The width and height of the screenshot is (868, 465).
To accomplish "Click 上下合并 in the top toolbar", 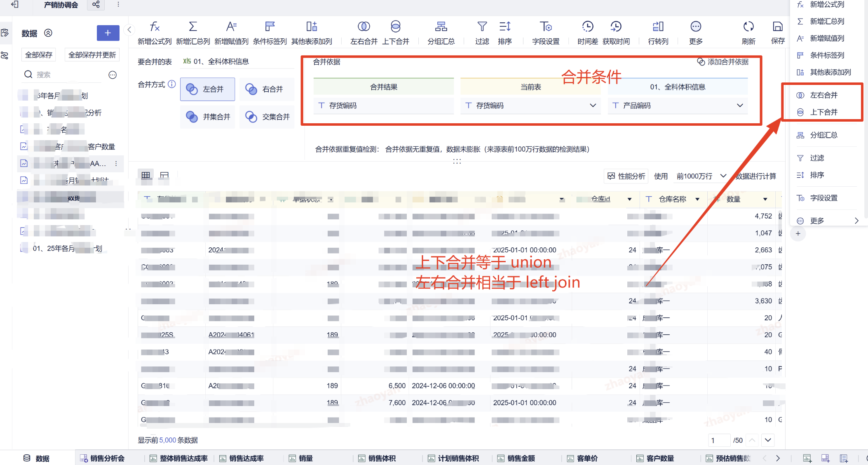I will click(395, 33).
